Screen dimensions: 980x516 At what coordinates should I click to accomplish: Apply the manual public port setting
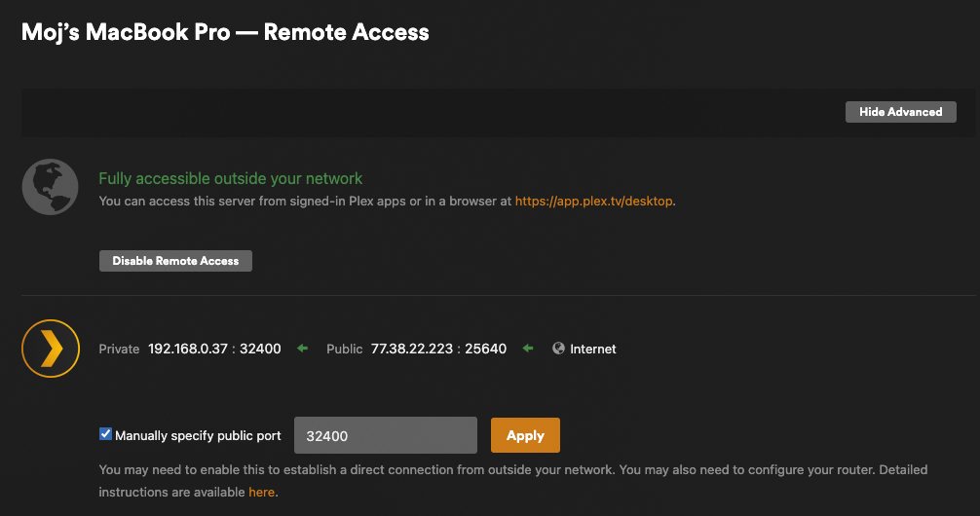(525, 435)
